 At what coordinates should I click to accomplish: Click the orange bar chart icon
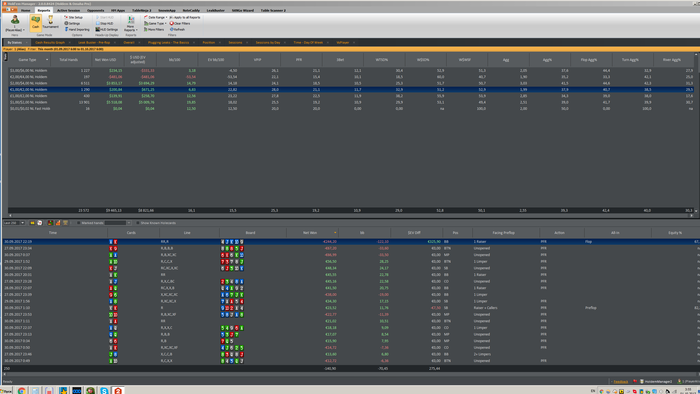click(x=58, y=223)
